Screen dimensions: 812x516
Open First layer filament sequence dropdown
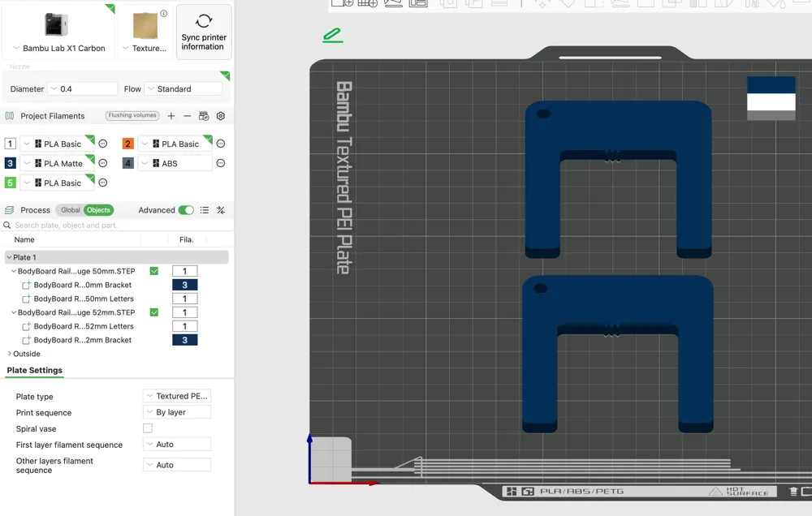point(176,445)
